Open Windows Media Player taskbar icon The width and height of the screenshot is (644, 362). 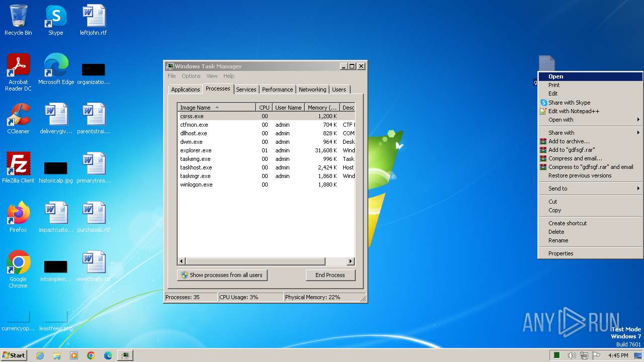pyautogui.click(x=74, y=355)
